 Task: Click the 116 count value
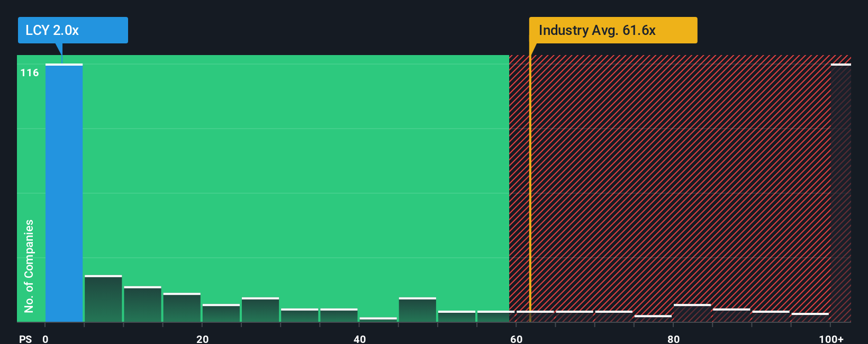[30, 73]
